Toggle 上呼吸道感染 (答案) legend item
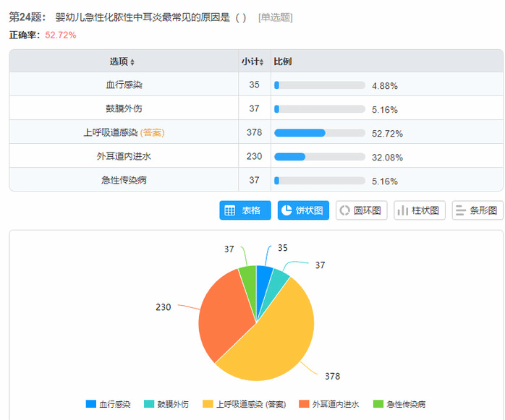505x420 pixels. point(244,404)
